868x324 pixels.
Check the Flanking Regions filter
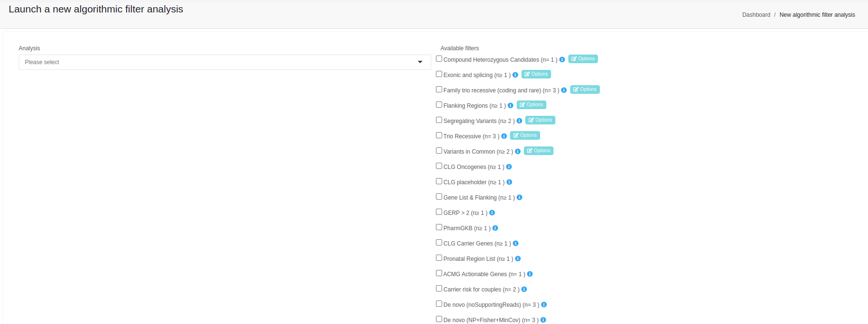click(x=439, y=105)
